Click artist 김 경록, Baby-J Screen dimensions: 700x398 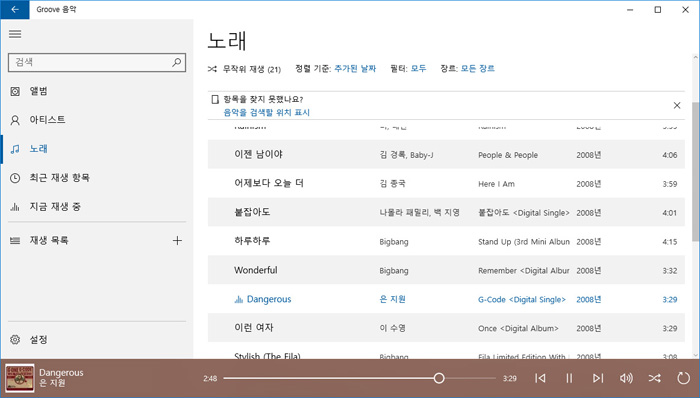pyautogui.click(x=406, y=155)
